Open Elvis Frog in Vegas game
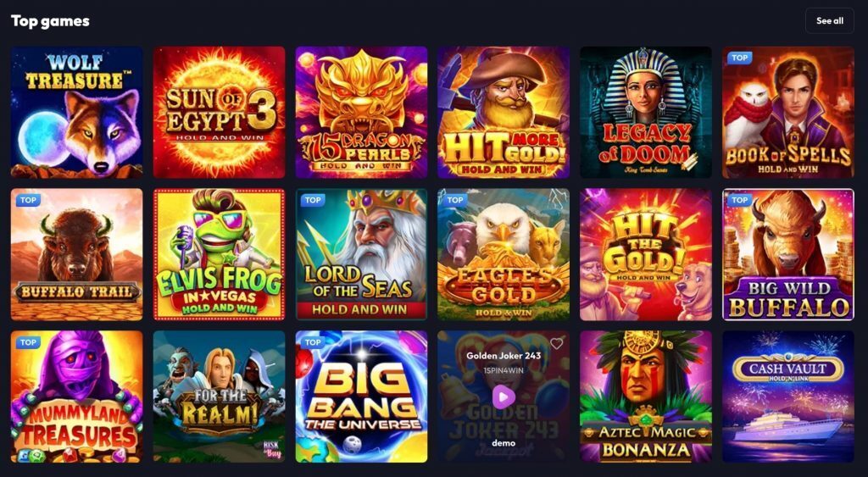 point(220,254)
